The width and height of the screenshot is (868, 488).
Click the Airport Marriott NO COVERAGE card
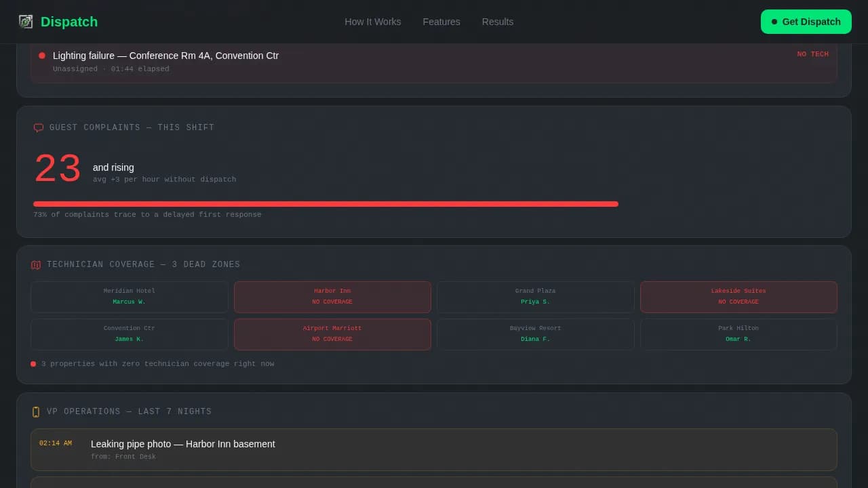point(332,333)
